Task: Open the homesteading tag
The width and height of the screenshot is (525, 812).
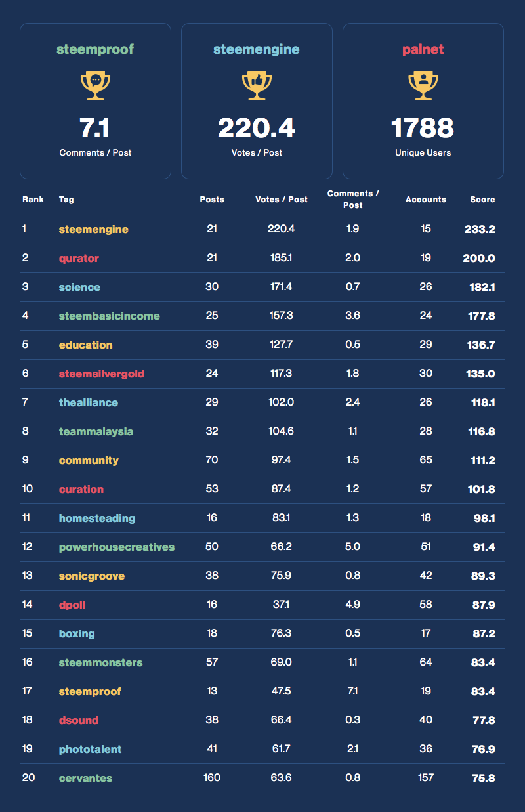Action: pyautogui.click(x=97, y=518)
